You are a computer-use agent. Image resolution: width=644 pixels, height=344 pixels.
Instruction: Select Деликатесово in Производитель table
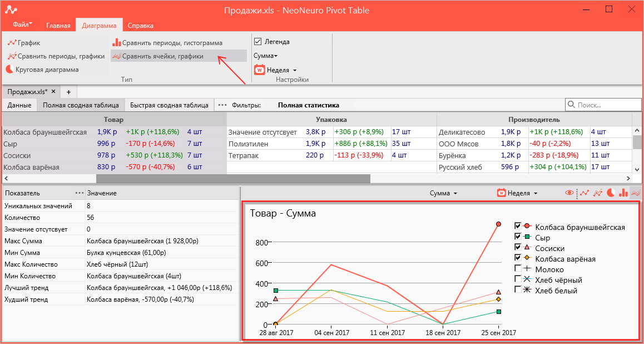click(x=534, y=132)
